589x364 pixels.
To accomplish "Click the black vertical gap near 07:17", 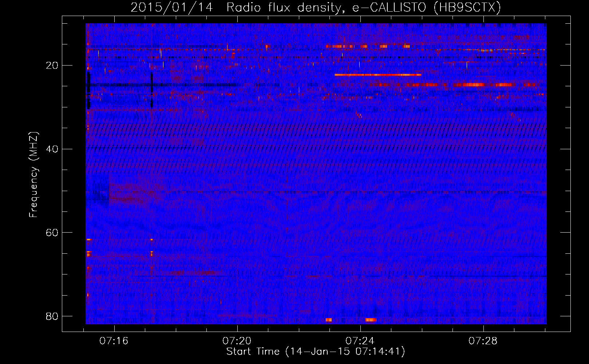I will tap(152, 90).
